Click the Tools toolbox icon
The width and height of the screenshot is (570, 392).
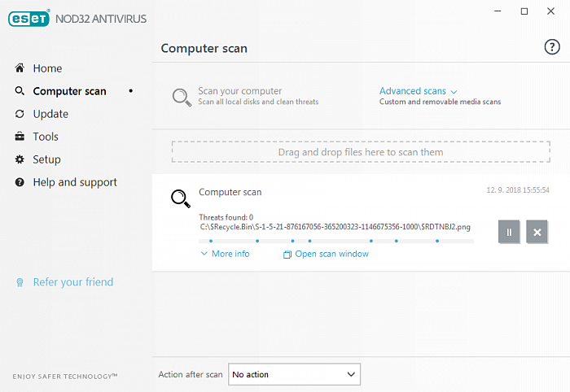click(x=20, y=137)
